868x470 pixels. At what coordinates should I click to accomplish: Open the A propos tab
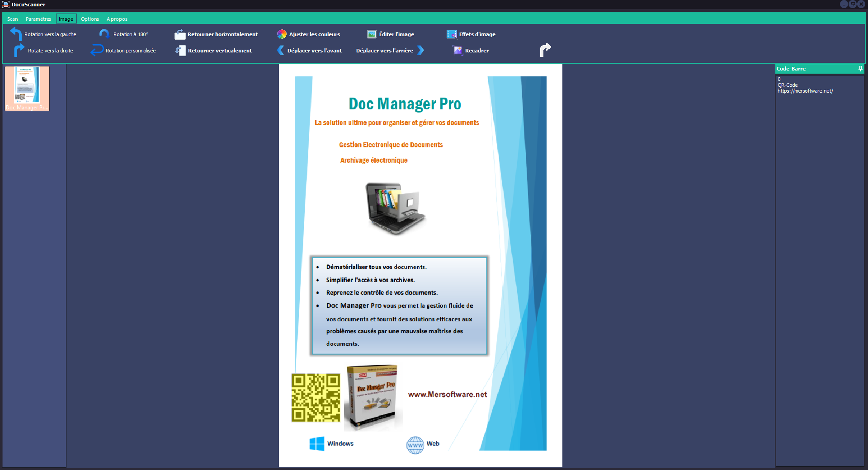117,19
